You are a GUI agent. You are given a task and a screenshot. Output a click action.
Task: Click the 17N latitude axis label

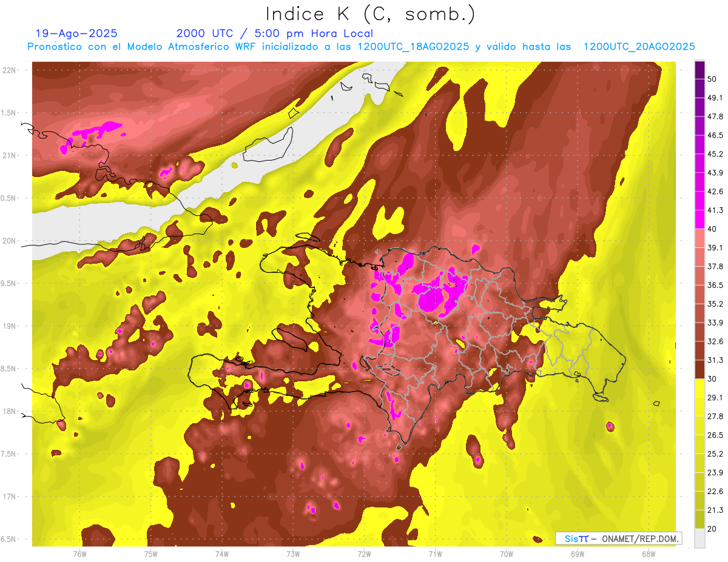tap(10, 497)
